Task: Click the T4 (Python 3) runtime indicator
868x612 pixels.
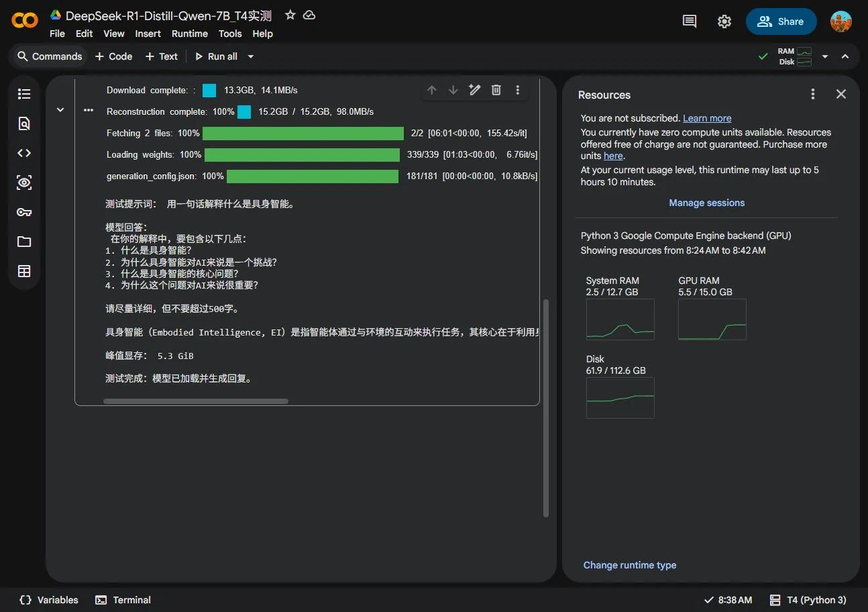Action: [808, 600]
